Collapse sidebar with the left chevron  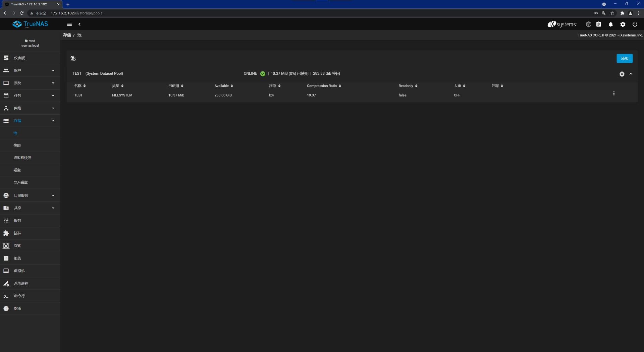79,24
